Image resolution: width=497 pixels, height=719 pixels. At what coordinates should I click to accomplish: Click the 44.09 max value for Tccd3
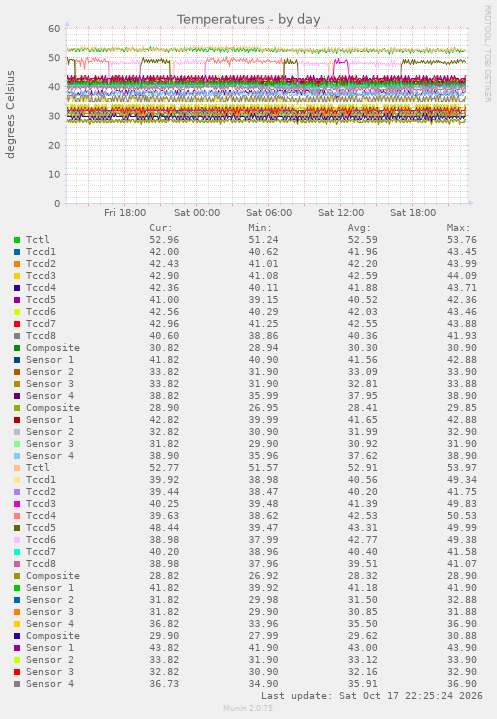click(462, 276)
